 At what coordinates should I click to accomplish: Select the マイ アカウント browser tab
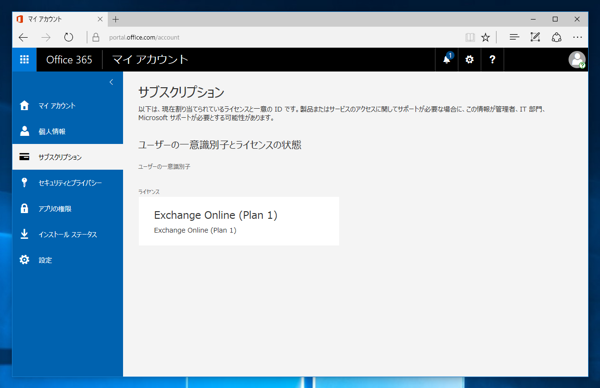click(x=60, y=19)
